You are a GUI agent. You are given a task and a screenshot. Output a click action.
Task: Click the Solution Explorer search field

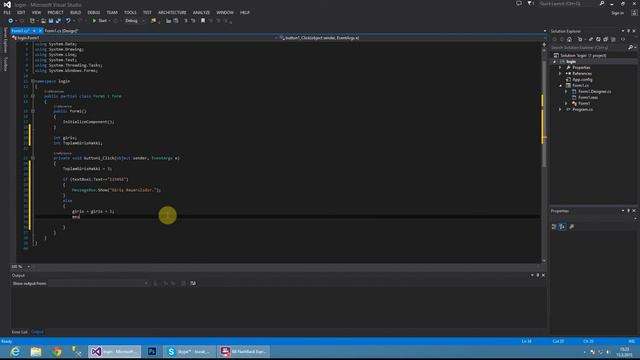(x=589, y=47)
